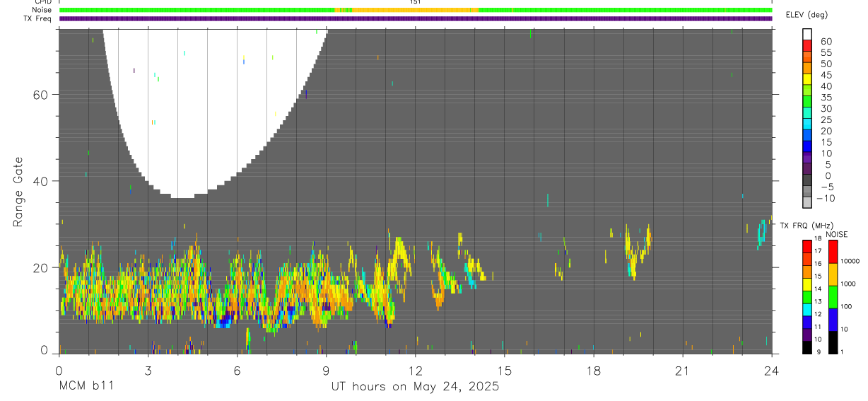Screen dimensions: 868x401
Task: Select the red 10000 NOISE colorbar block
Action: (833, 252)
